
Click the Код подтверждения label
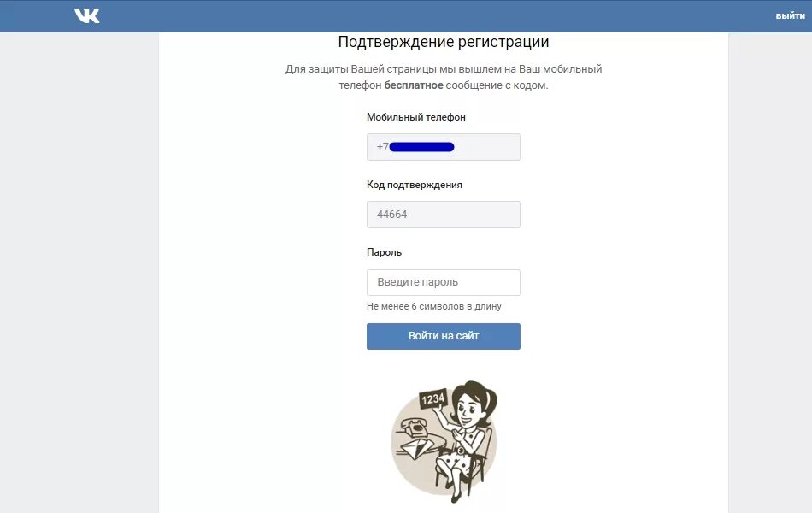(x=415, y=185)
